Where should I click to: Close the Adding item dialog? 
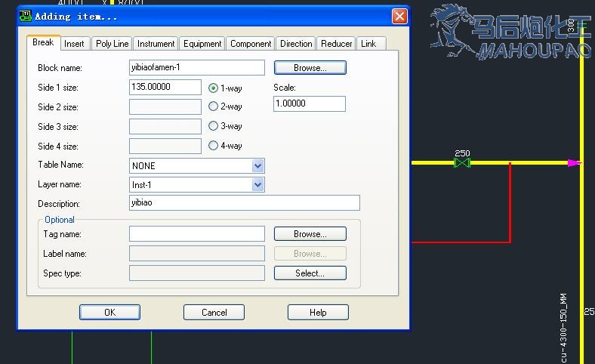[399, 16]
